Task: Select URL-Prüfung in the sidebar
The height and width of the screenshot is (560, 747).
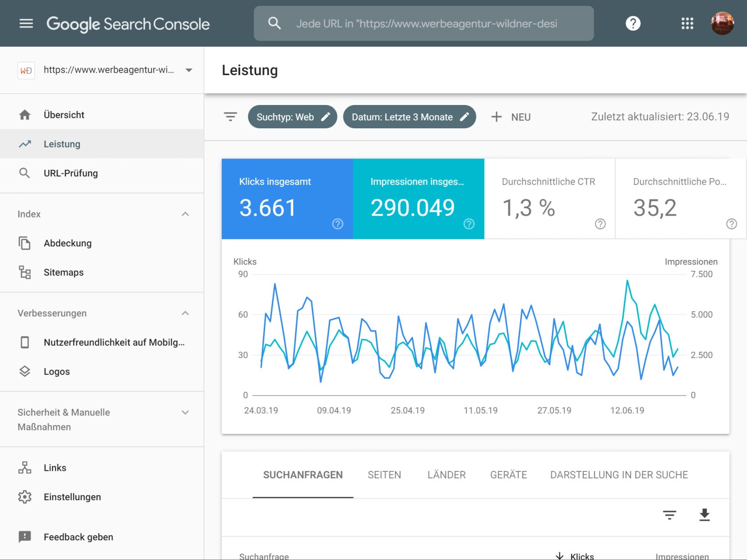Action: tap(70, 173)
